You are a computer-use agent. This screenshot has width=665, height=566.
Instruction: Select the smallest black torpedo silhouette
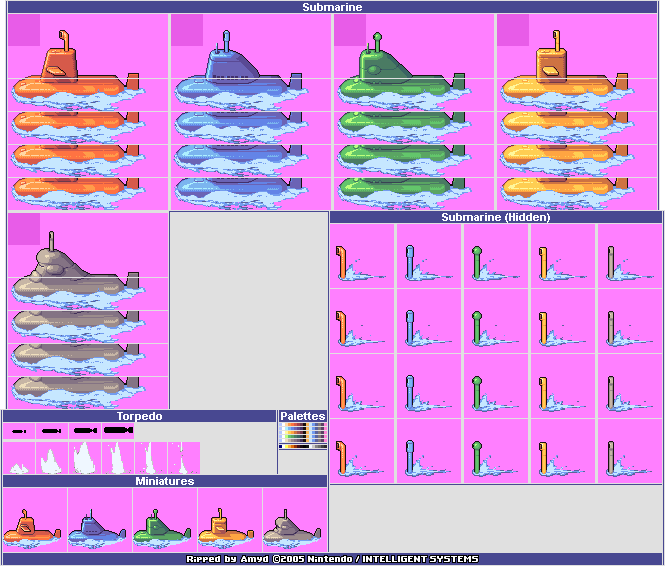pyautogui.click(x=19, y=431)
